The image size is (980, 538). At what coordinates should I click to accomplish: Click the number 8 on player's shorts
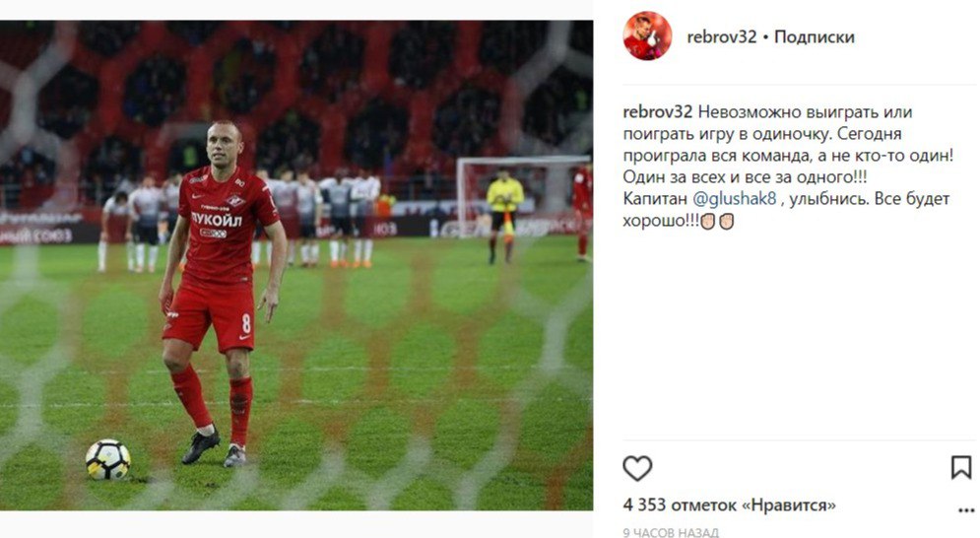(245, 323)
